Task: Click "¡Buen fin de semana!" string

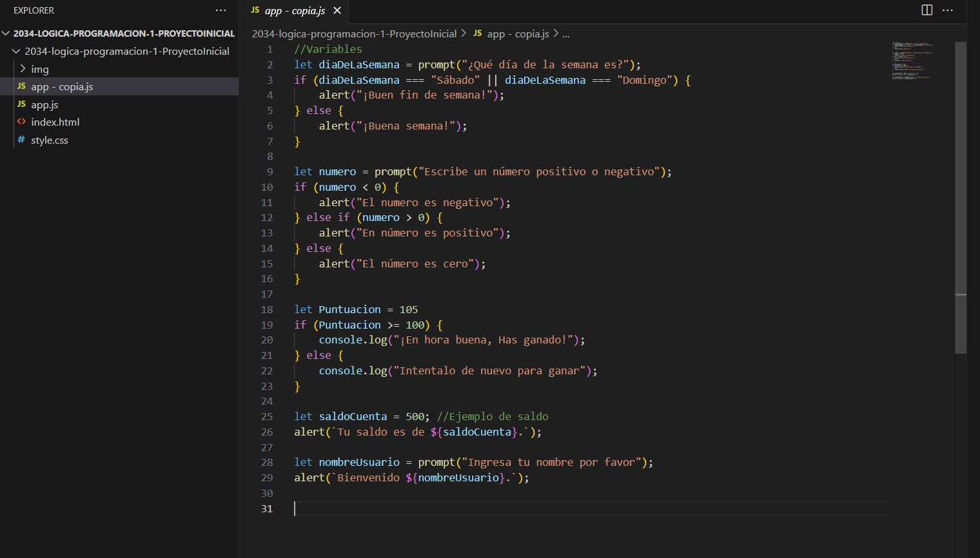Action: point(424,95)
